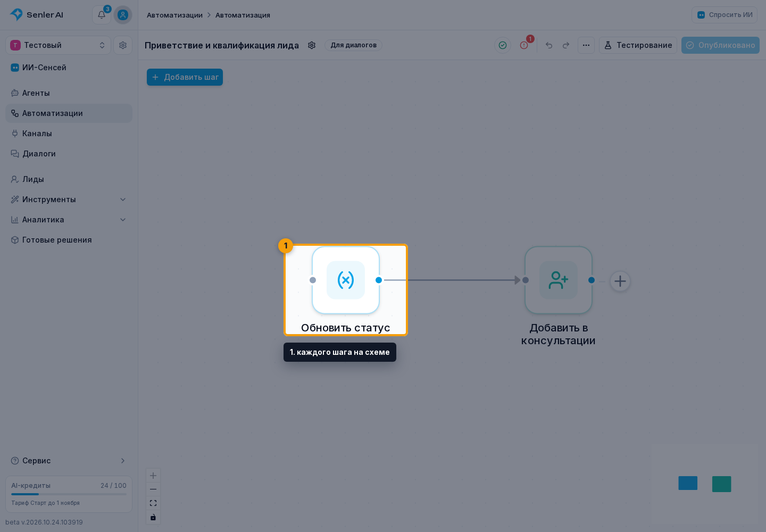Go to Лиды
This screenshot has height=532, width=766.
point(69,179)
